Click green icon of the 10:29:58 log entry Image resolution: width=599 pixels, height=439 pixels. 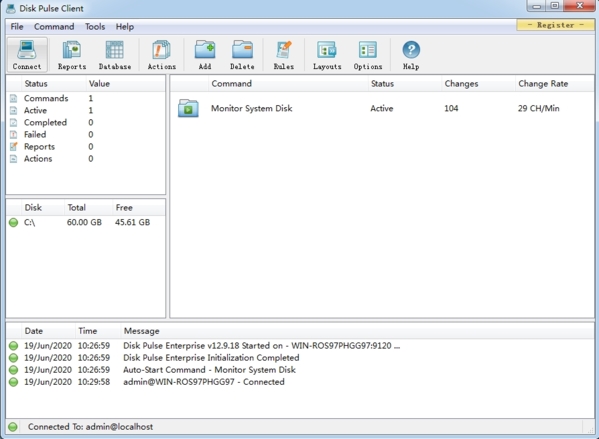click(13, 382)
